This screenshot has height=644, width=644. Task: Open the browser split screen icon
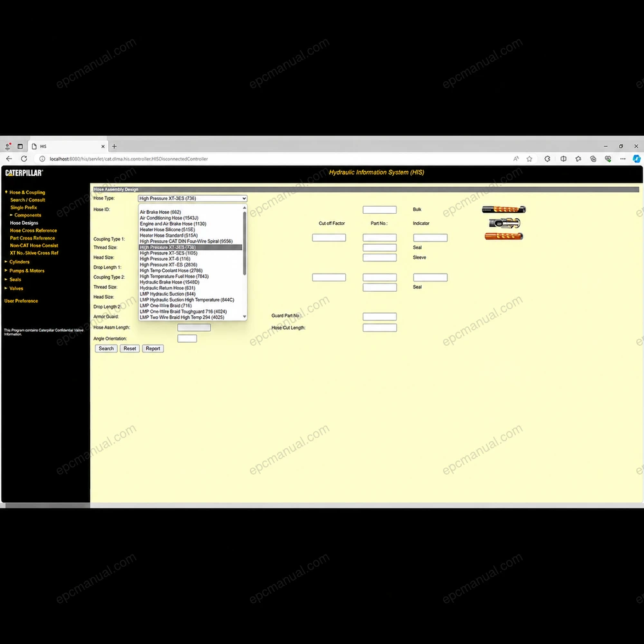click(563, 159)
